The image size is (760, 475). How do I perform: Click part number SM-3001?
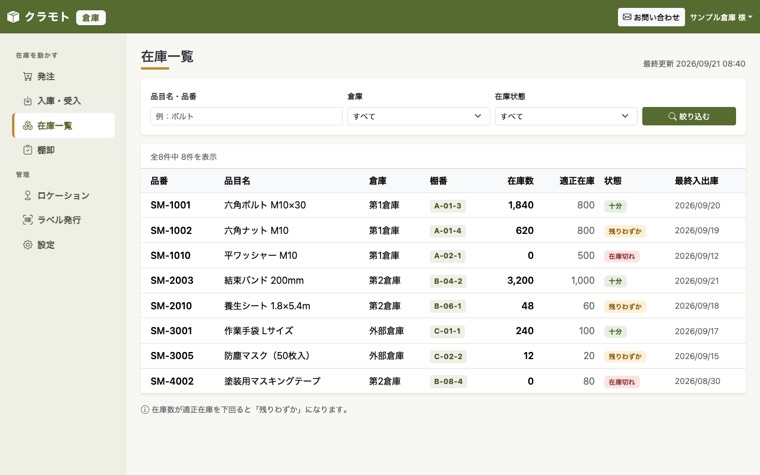171,331
